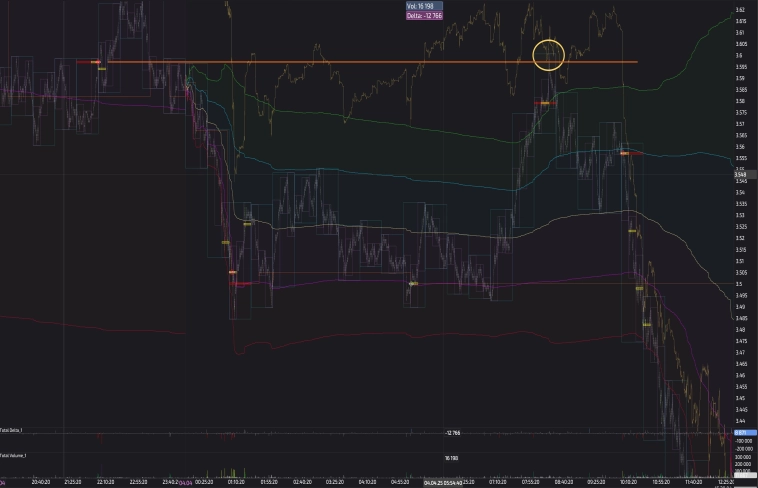Screen dimensions: 758x488
Task: Click the red-yellow marker where orange line starts
Action: 97,62
